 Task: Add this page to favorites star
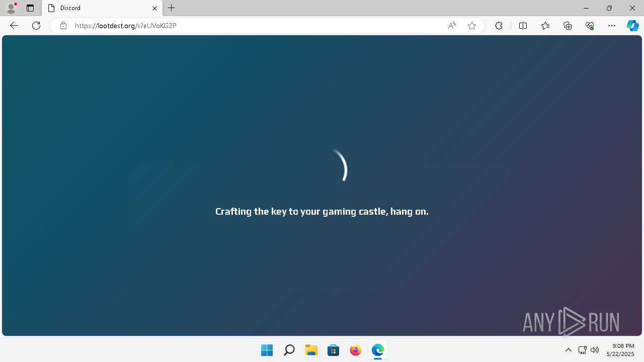pyautogui.click(x=472, y=26)
